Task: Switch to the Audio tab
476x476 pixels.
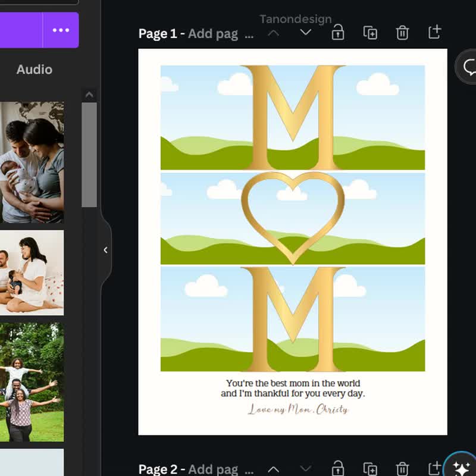Action: point(34,70)
